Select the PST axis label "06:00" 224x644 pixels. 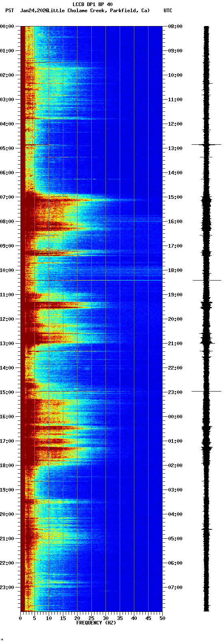pos(7,173)
